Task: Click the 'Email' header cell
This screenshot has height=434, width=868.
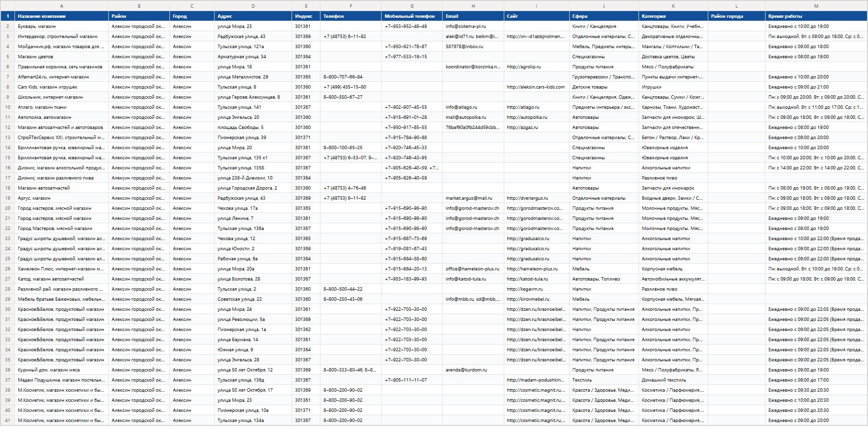Action: pyautogui.click(x=473, y=16)
